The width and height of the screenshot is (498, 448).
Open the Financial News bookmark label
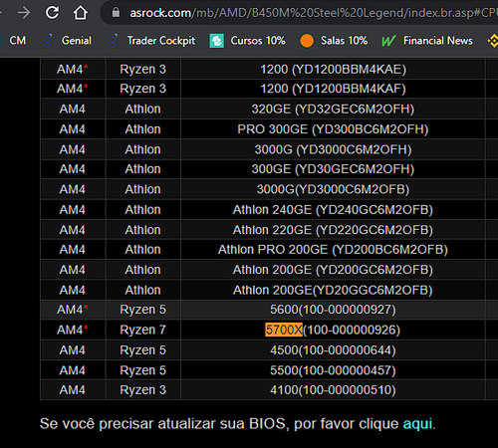coord(438,41)
